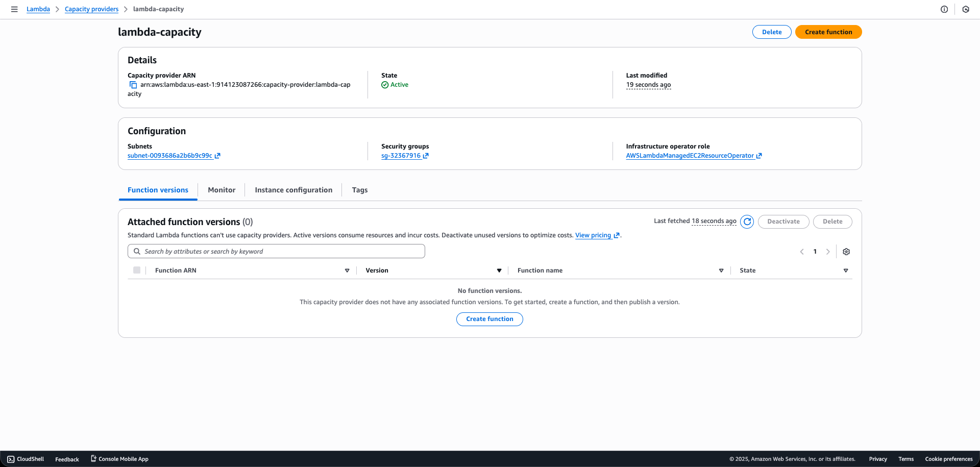
Task: Open Console Mobile App from bottom bar
Action: (x=119, y=459)
